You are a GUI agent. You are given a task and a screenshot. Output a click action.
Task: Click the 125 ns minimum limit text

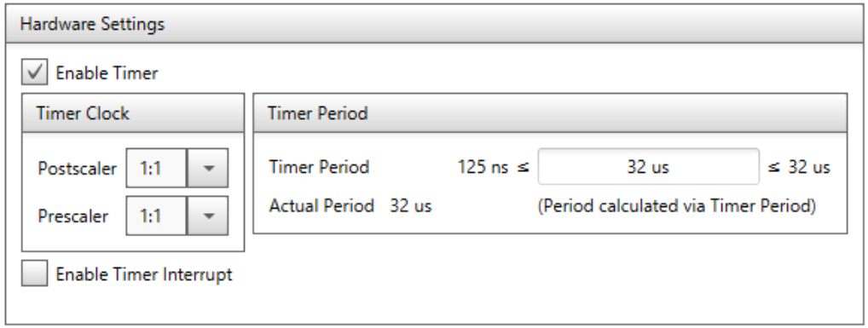coord(483,167)
